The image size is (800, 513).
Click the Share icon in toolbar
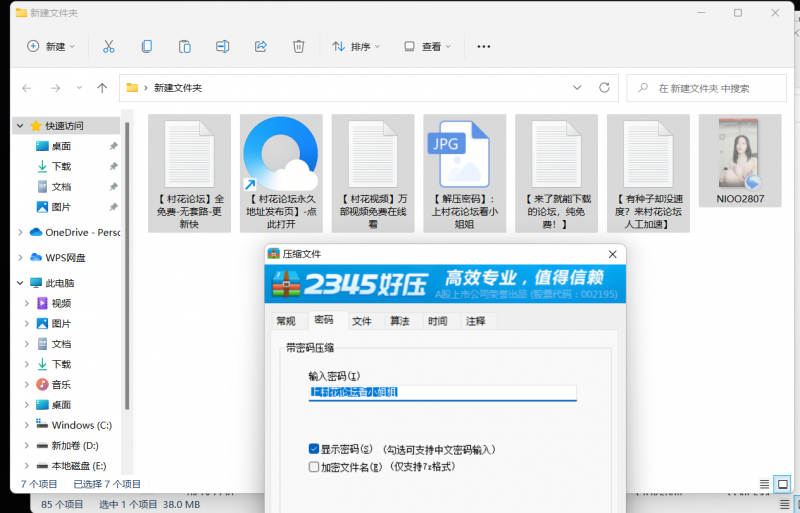click(x=261, y=46)
